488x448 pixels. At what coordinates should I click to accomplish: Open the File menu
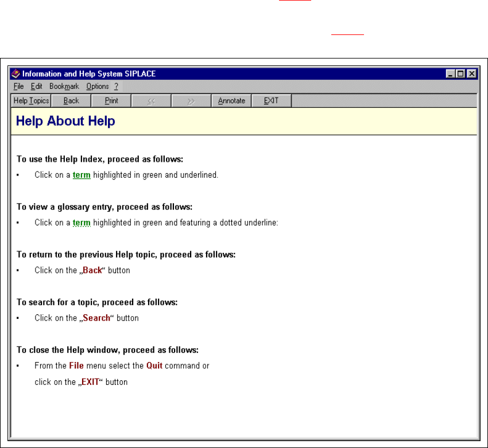tap(19, 87)
